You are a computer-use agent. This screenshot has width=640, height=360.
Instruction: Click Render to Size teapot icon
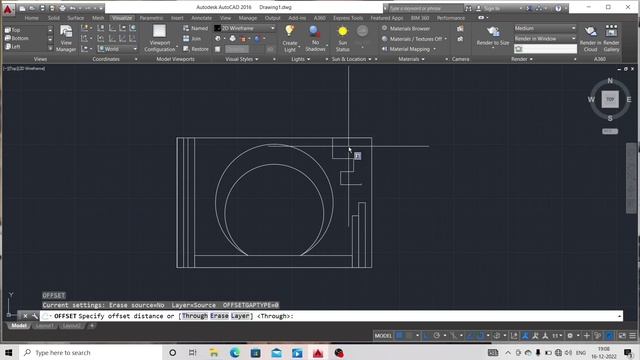click(493, 31)
